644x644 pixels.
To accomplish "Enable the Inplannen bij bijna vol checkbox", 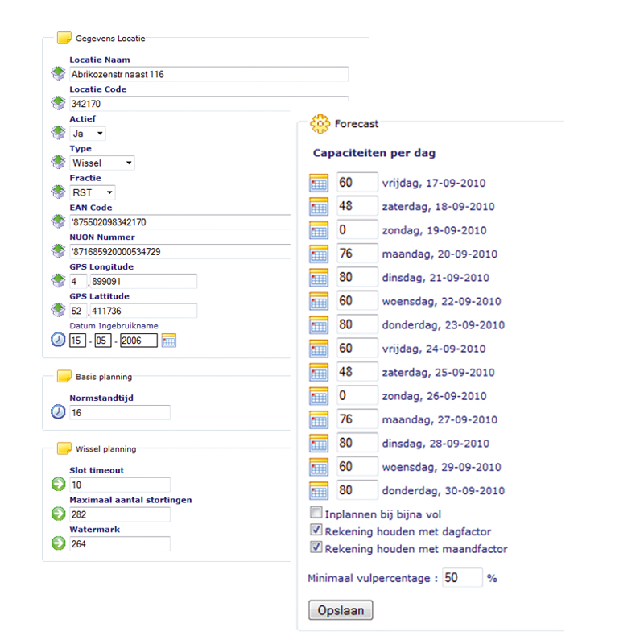I will tap(316, 514).
